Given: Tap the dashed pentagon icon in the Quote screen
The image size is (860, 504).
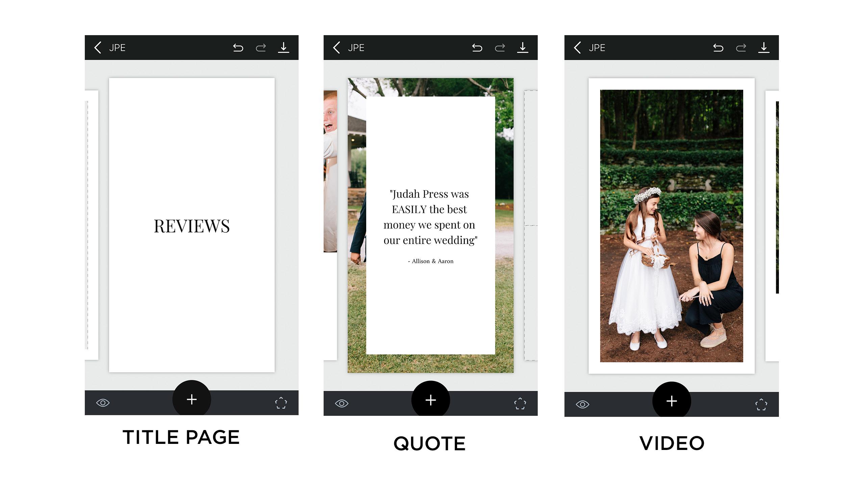Looking at the screenshot, I should 520,404.
